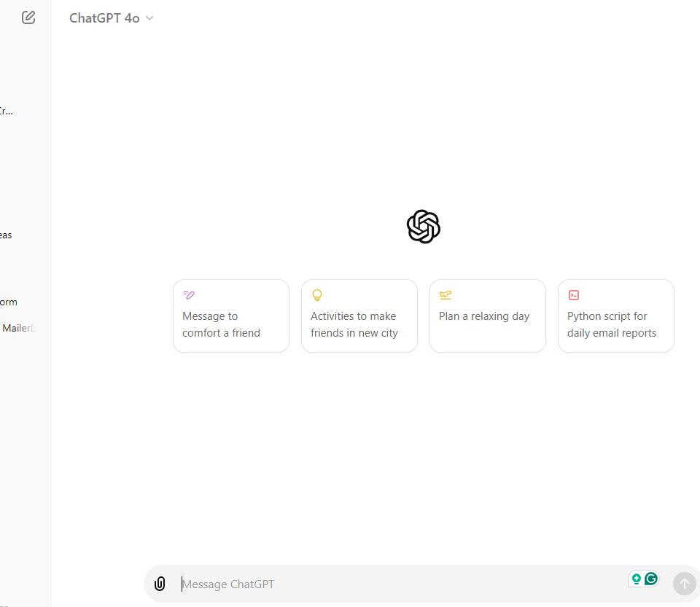The width and height of the screenshot is (700, 607).
Task: Click the green lightbulb extension icon in message box
Action: (636, 579)
